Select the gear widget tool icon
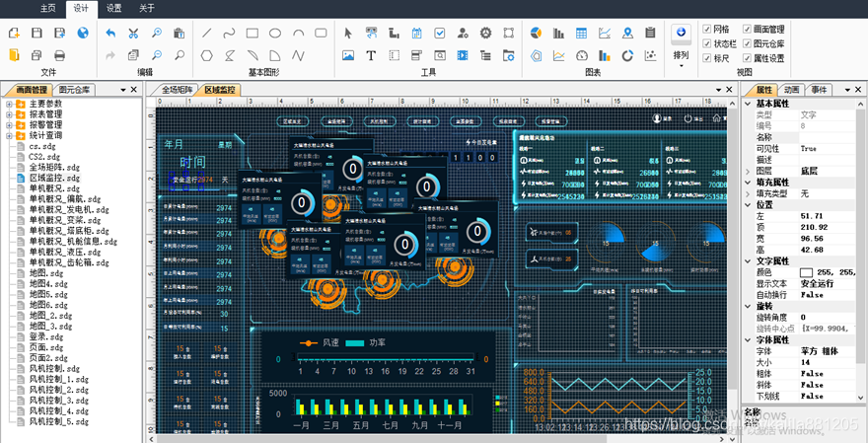 (x=485, y=33)
